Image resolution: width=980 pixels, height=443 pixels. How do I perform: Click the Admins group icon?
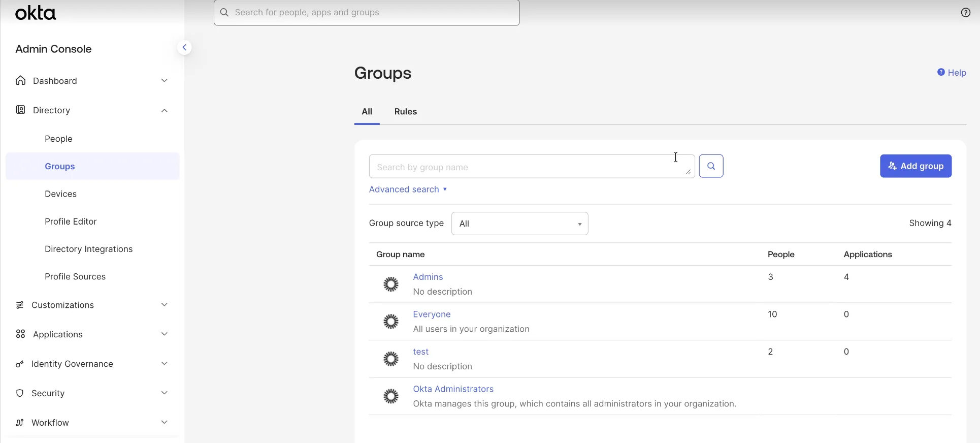[390, 284]
